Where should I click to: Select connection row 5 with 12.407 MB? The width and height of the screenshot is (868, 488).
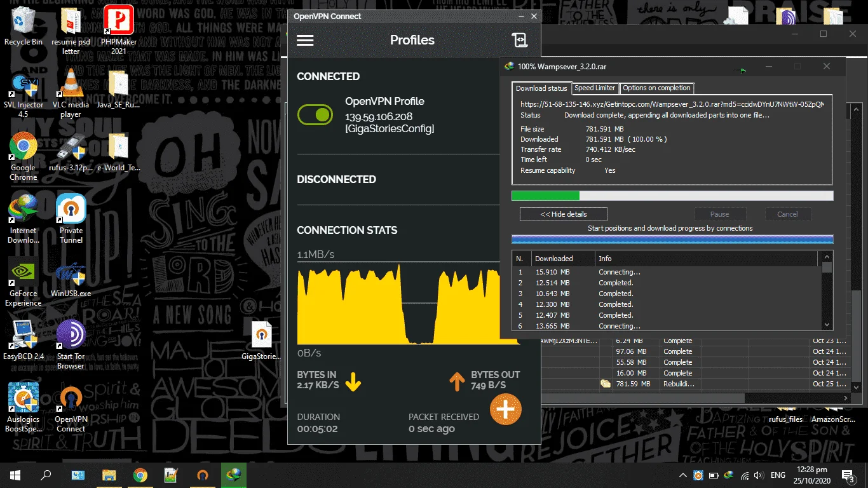point(667,315)
